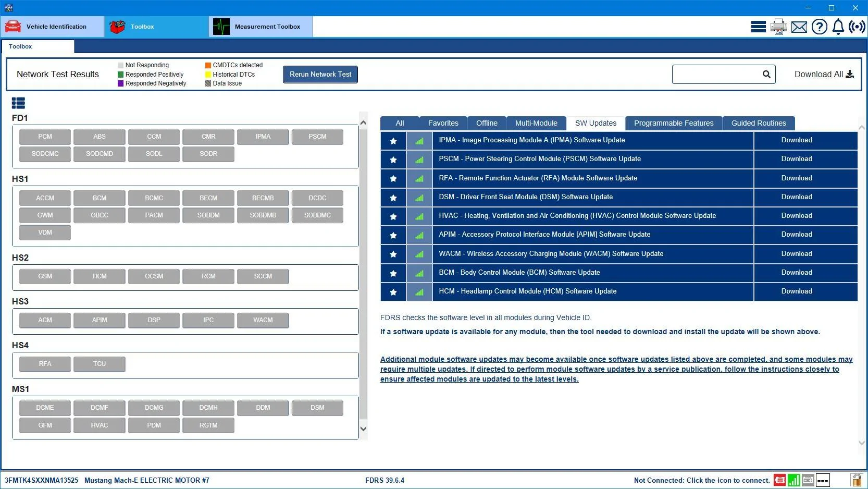Screen dimensions: 868x489
Task: Click signal bars icon in IPMA row
Action: pos(419,141)
